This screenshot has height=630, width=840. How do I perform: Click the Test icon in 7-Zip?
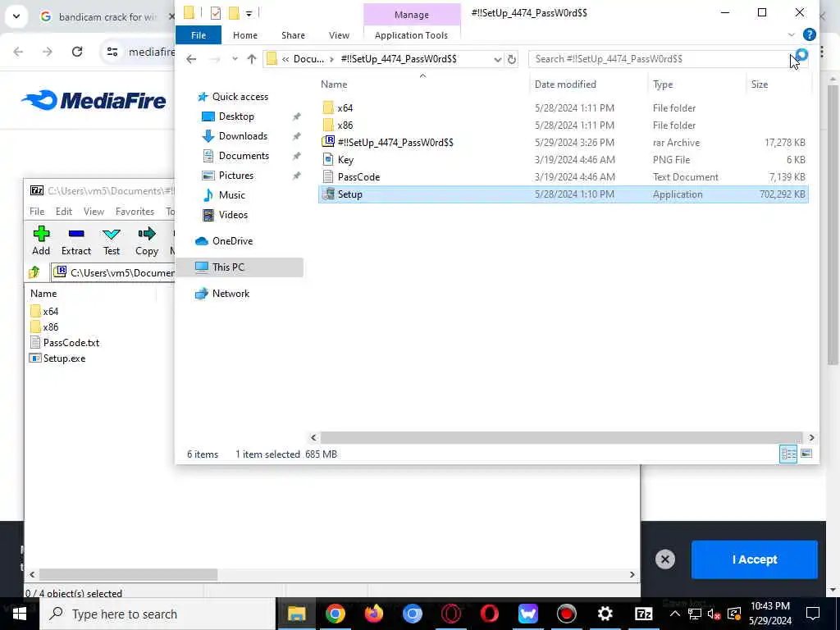112,234
